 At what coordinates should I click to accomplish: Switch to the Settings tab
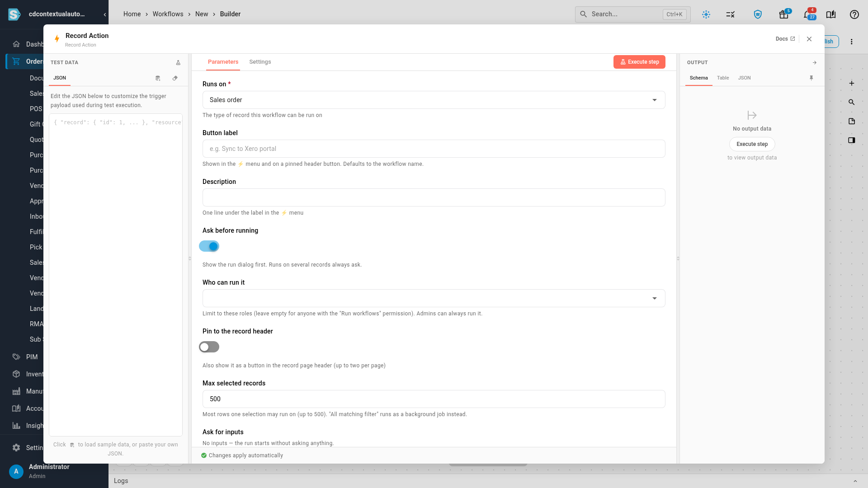260,62
